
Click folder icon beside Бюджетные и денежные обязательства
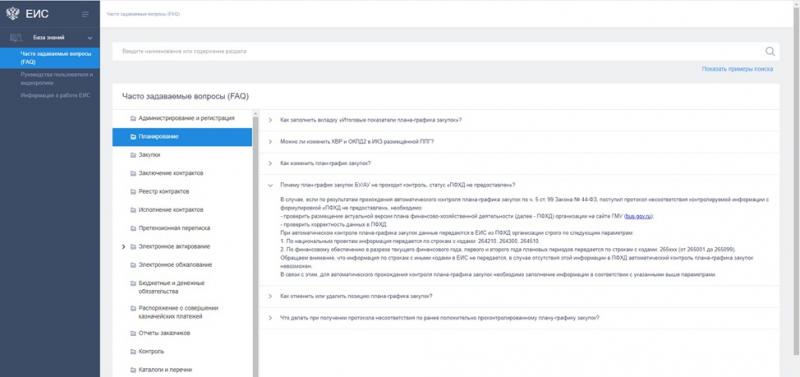(x=133, y=283)
